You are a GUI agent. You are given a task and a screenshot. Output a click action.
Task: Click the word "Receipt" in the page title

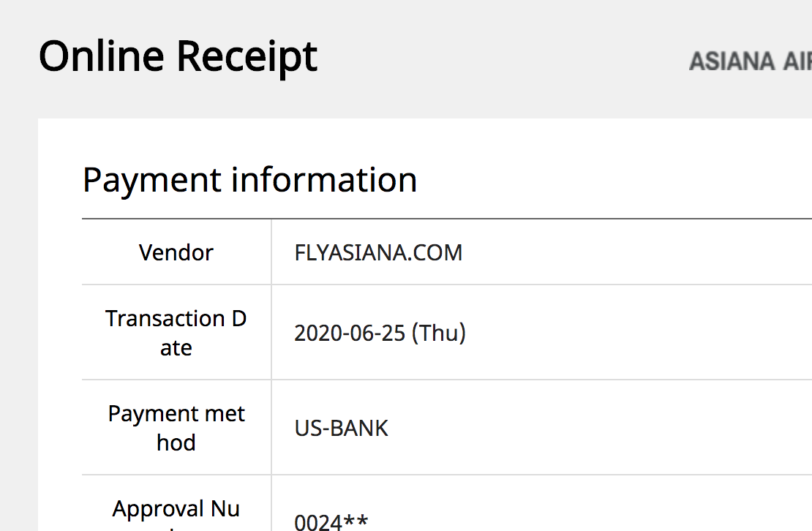247,57
